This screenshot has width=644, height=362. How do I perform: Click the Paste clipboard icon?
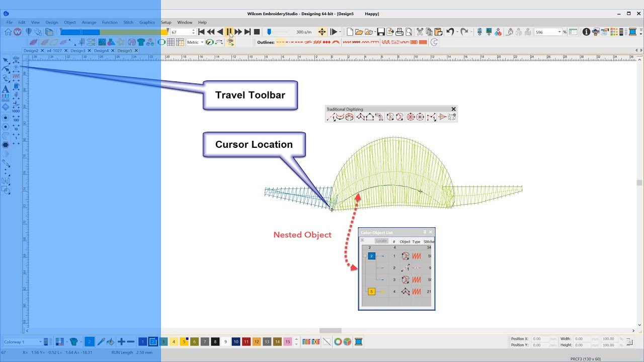[x=438, y=32]
